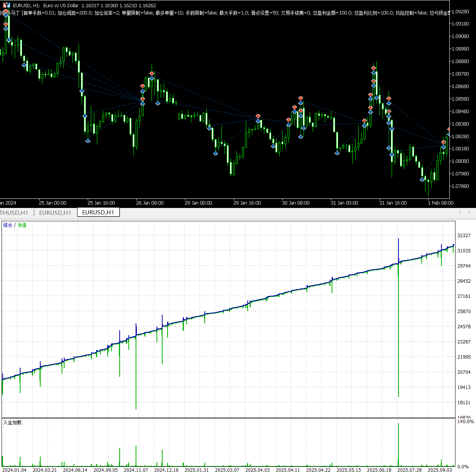
Task: Click the 26 Jan 08:00 time label
Action: (x=150, y=203)
